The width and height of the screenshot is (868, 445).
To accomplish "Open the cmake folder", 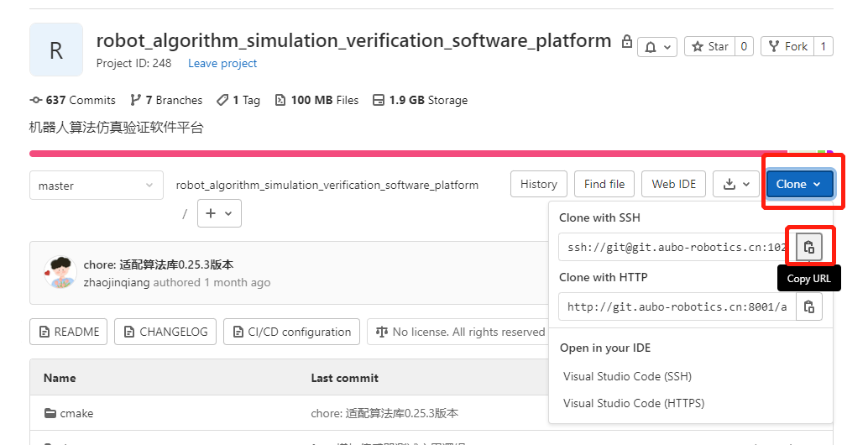I will [76, 413].
